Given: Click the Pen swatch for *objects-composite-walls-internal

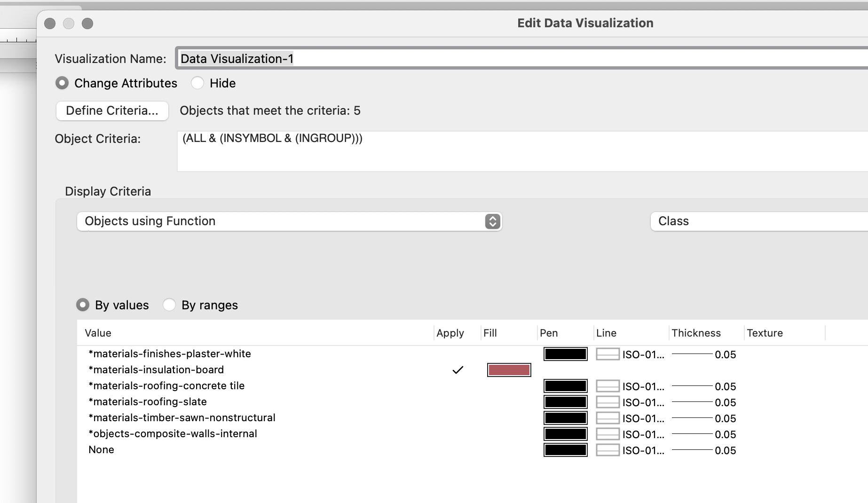Looking at the screenshot, I should (564, 434).
